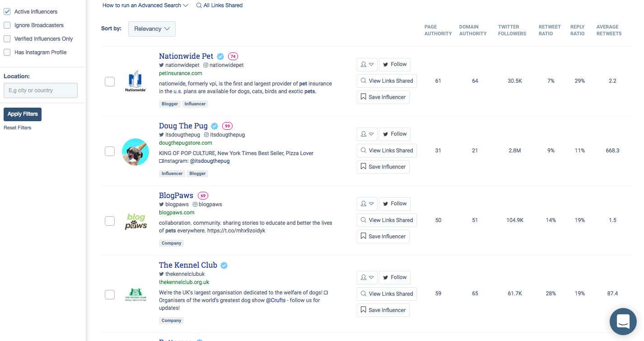The height and width of the screenshot is (341, 644).
Task: Click the magnifying glass beside All Links Shared
Action: (x=199, y=5)
